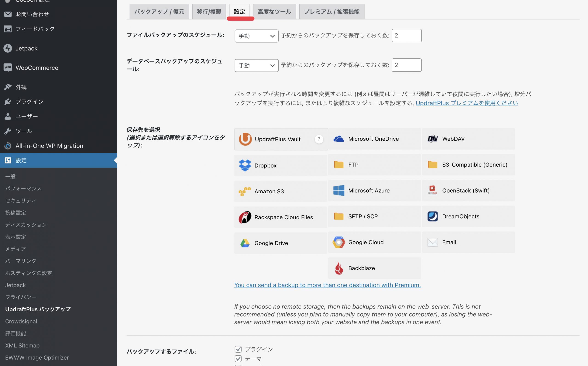Open 評価機能 submenu item
The height and width of the screenshot is (366, 588).
pos(15,333)
